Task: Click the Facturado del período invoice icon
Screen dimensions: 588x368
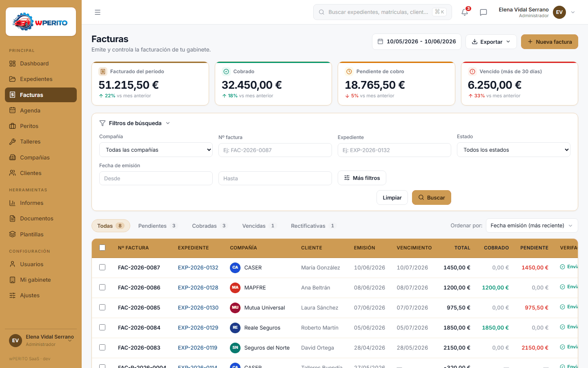Action: 103,72
